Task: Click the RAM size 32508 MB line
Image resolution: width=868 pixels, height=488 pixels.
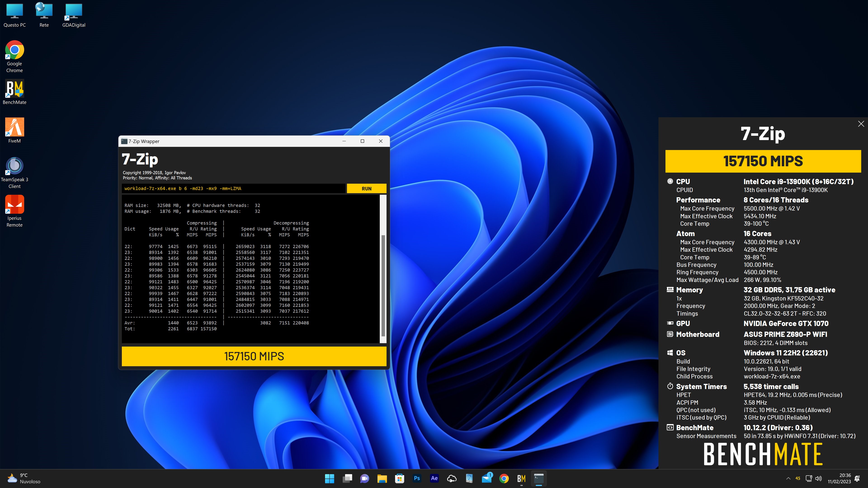Action: click(153, 205)
